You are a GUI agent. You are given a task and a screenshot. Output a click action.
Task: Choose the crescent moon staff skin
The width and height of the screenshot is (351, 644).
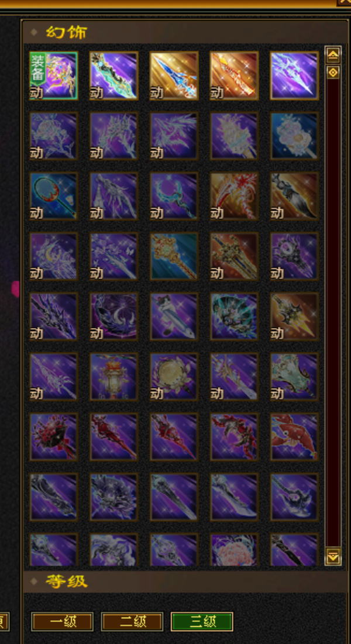tap(174, 197)
